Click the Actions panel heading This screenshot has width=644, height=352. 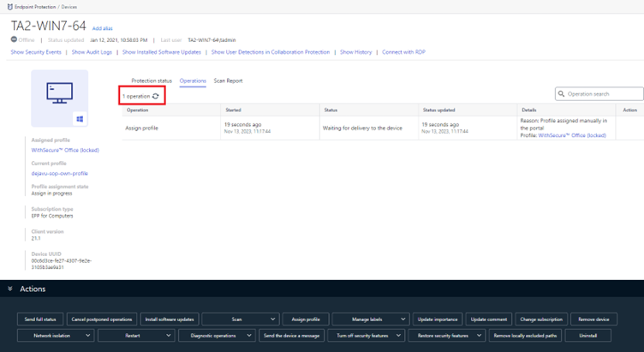click(x=33, y=289)
